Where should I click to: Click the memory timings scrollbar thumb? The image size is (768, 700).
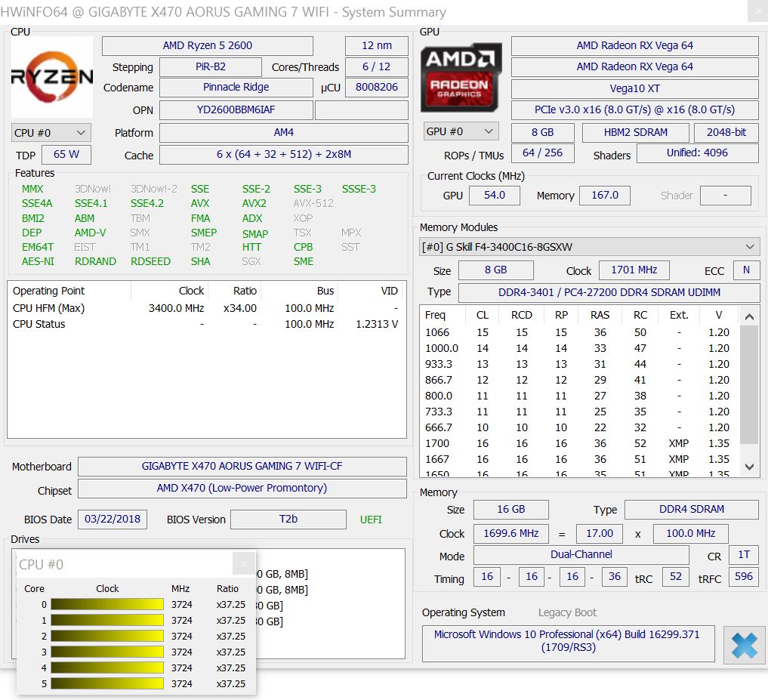click(749, 384)
